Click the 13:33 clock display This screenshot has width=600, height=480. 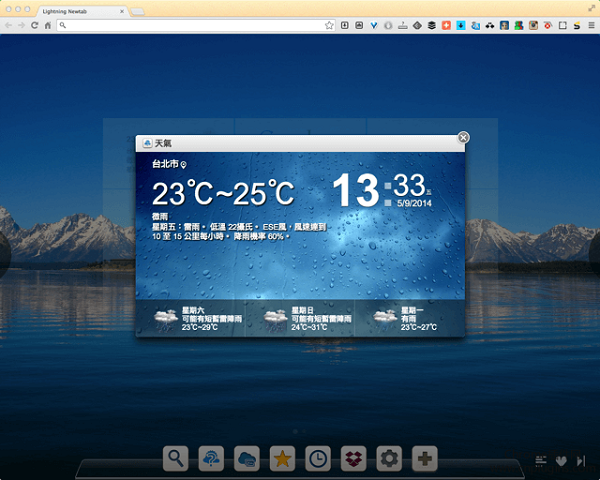pyautogui.click(x=379, y=189)
